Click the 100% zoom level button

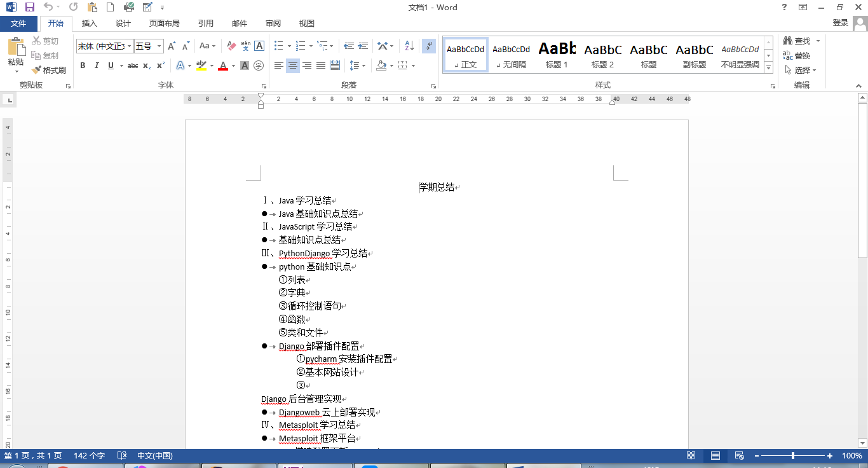pos(851,456)
